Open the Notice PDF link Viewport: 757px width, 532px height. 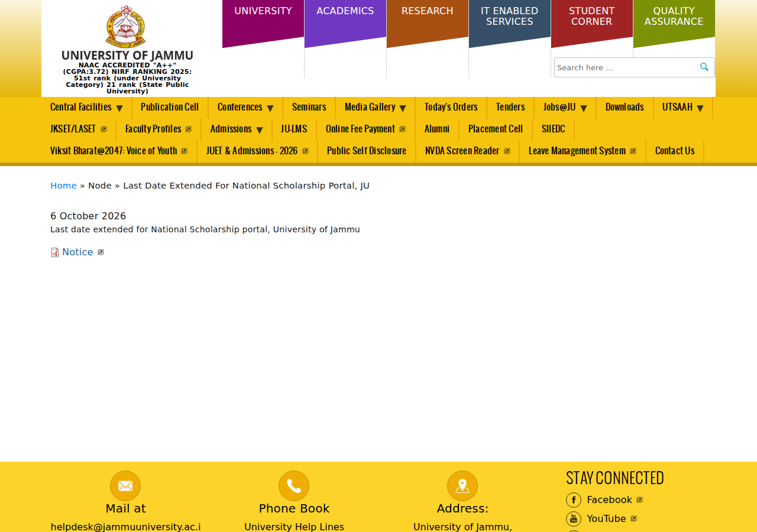pyautogui.click(x=77, y=252)
